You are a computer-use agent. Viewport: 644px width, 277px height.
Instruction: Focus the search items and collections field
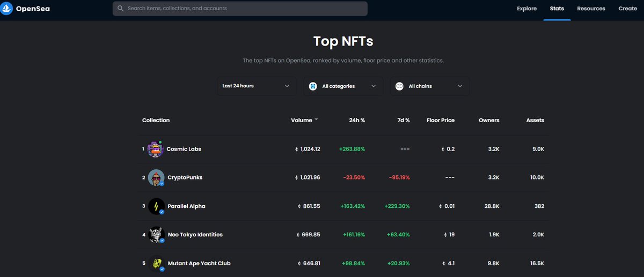tap(240, 9)
